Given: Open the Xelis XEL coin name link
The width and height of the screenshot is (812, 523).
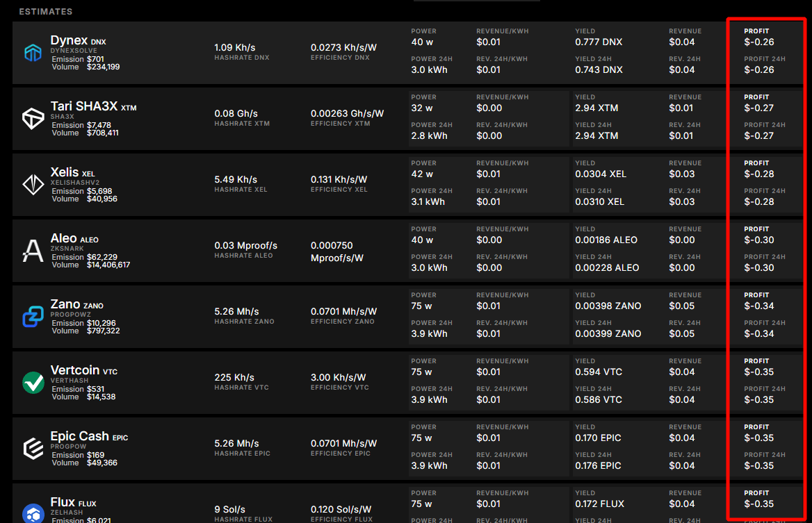Looking at the screenshot, I should pyautogui.click(x=72, y=173).
